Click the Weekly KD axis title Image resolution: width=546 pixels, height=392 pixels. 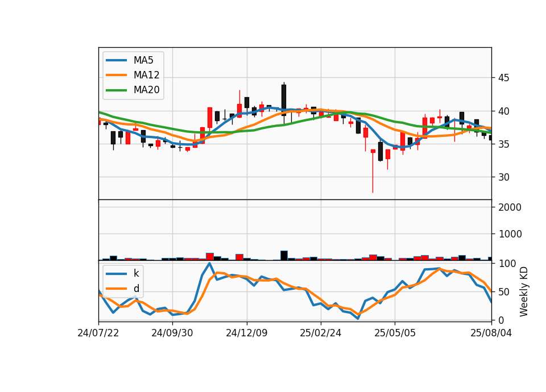pos(524,292)
